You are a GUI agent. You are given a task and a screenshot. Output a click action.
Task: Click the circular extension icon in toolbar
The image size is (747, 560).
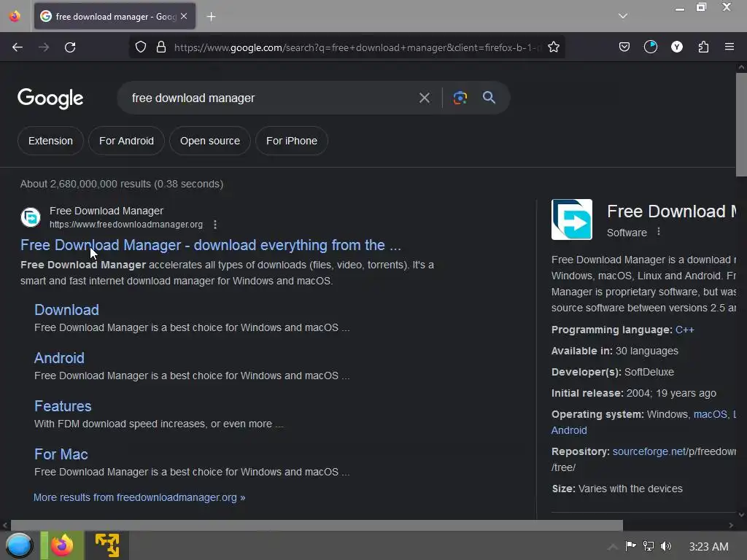point(650,47)
